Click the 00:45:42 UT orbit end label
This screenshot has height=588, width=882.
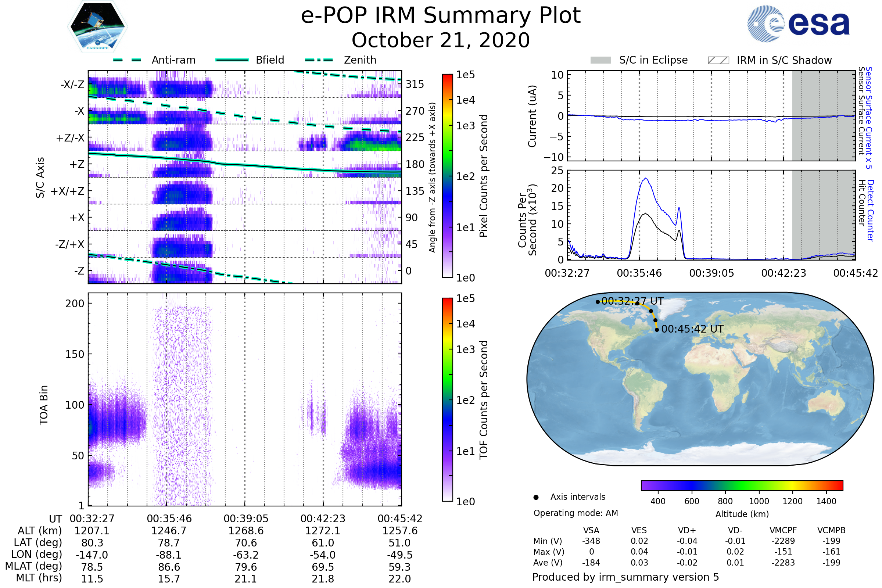tap(692, 329)
